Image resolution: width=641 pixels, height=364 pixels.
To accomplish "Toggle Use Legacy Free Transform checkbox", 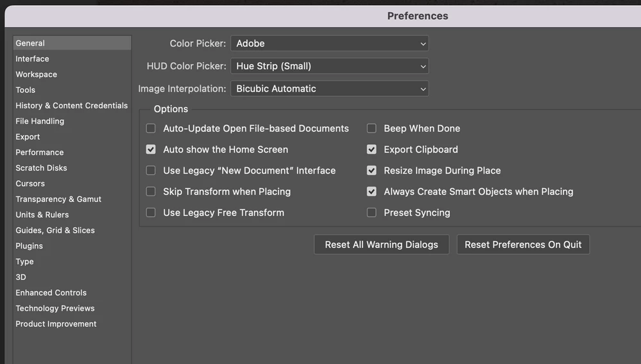I will pyautogui.click(x=151, y=213).
